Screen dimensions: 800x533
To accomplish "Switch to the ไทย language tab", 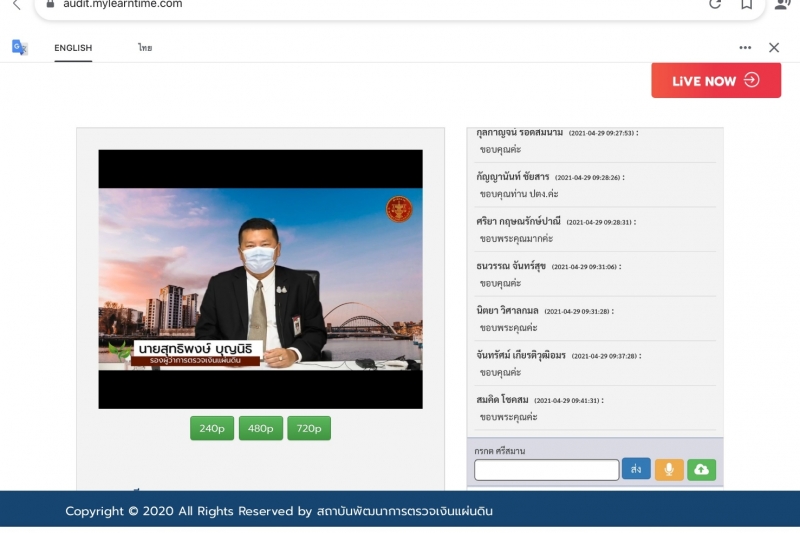I will coord(145,48).
